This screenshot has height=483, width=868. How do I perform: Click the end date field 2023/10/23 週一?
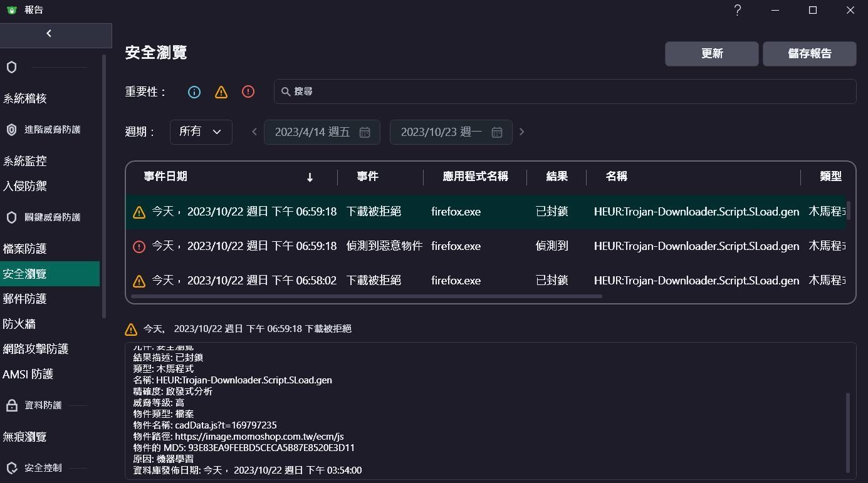pyautogui.click(x=451, y=132)
